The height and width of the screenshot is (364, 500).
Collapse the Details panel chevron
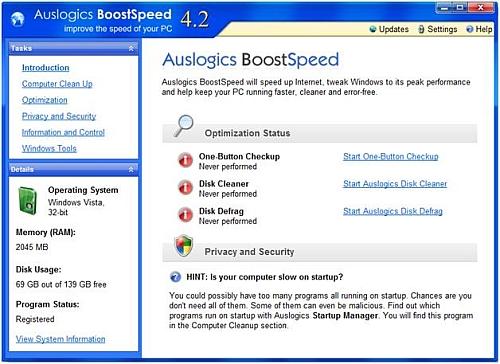pos(131,169)
